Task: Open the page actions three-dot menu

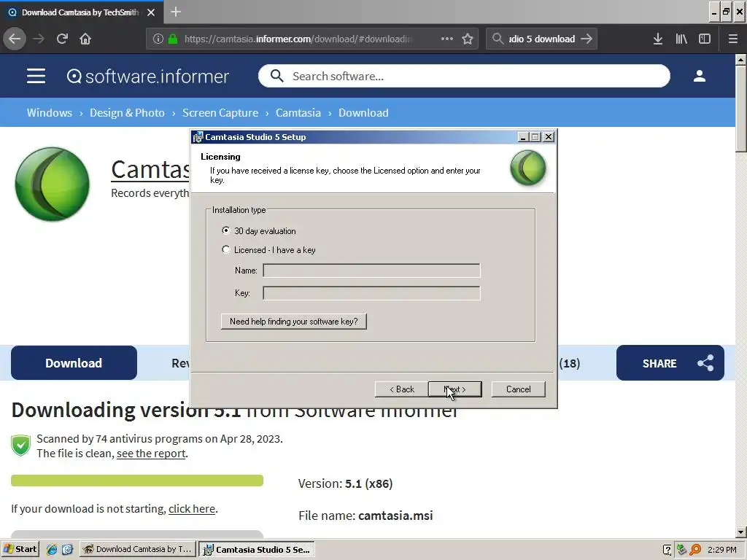Action: click(x=447, y=39)
